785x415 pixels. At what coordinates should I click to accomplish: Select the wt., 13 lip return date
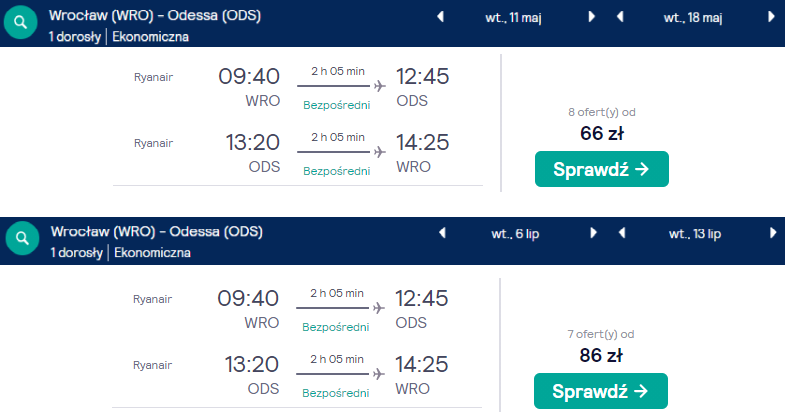(x=695, y=234)
